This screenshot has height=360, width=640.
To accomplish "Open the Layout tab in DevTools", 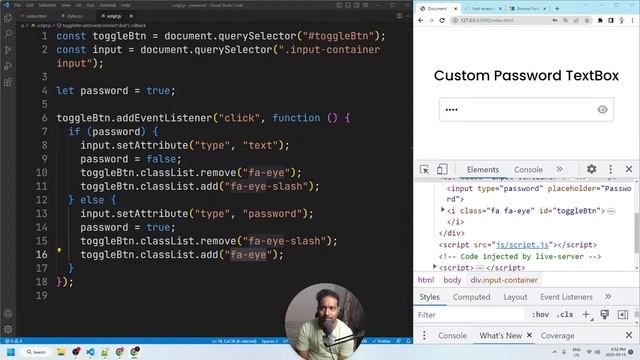I will pos(515,297).
